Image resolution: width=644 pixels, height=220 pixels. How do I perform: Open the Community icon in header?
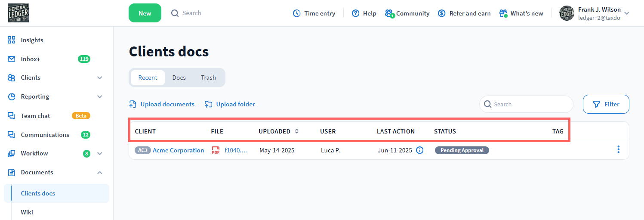coord(389,13)
